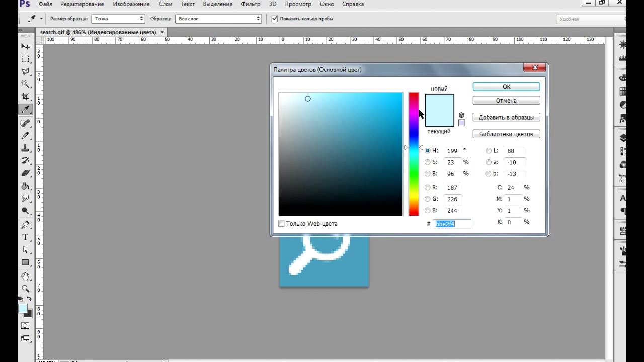Select the Smudge tool
This screenshot has width=644, height=362.
pos(25,199)
